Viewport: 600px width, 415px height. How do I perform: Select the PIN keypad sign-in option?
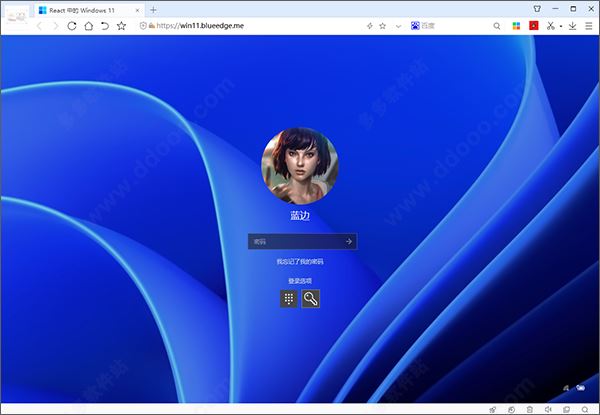pos(289,298)
